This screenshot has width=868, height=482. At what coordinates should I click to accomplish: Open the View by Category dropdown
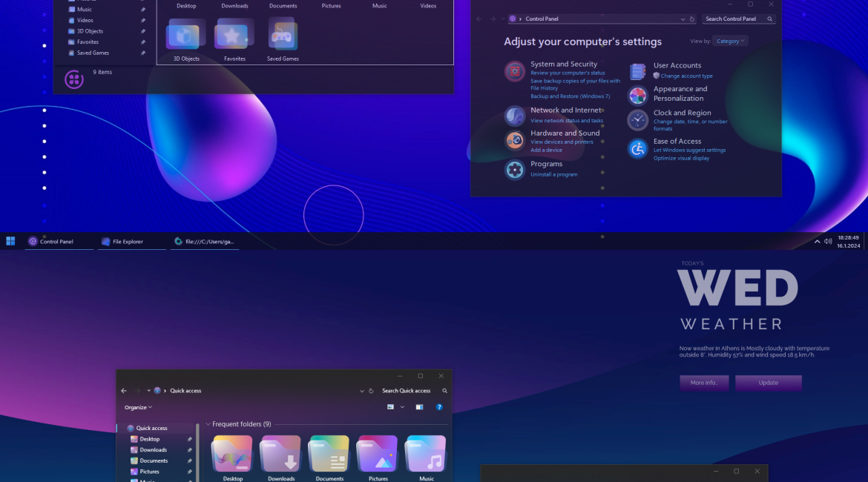pos(731,42)
